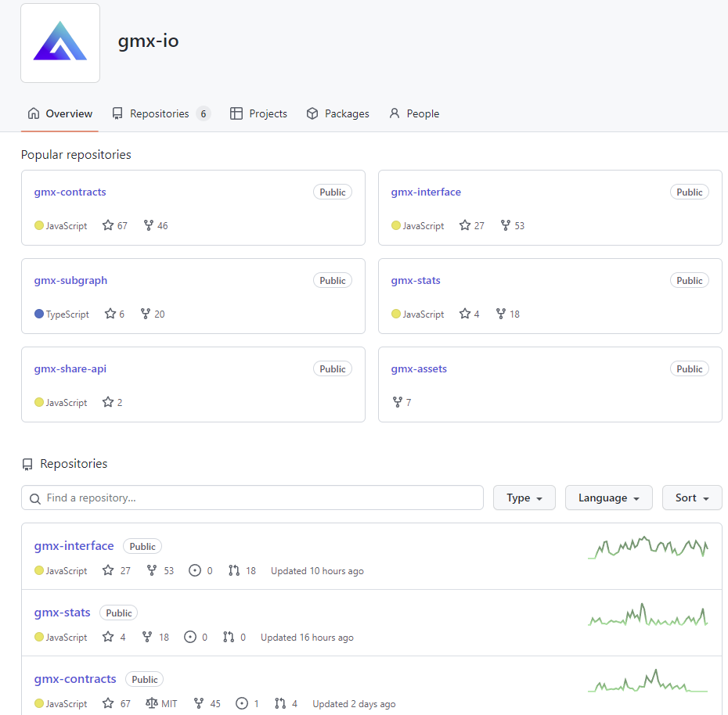
Task: Click the 'Updated 10 hours ago' text
Action: (317, 571)
